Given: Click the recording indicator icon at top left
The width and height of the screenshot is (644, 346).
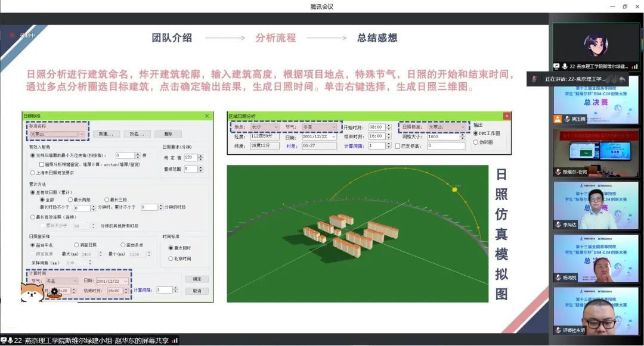Looking at the screenshot, I should tap(11, 35).
